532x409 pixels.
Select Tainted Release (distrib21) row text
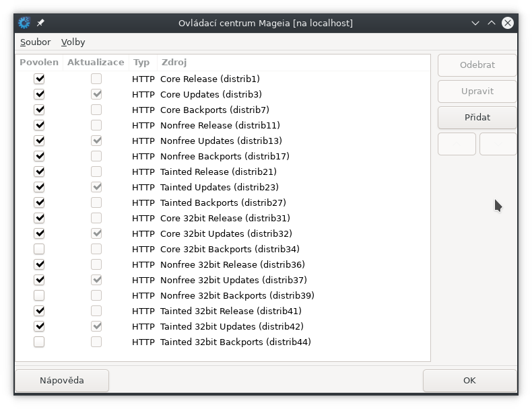point(218,172)
